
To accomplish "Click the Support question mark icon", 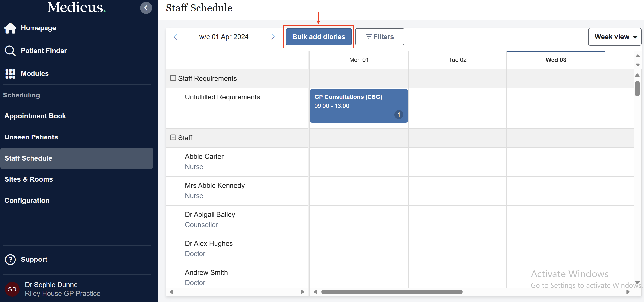I will point(10,259).
